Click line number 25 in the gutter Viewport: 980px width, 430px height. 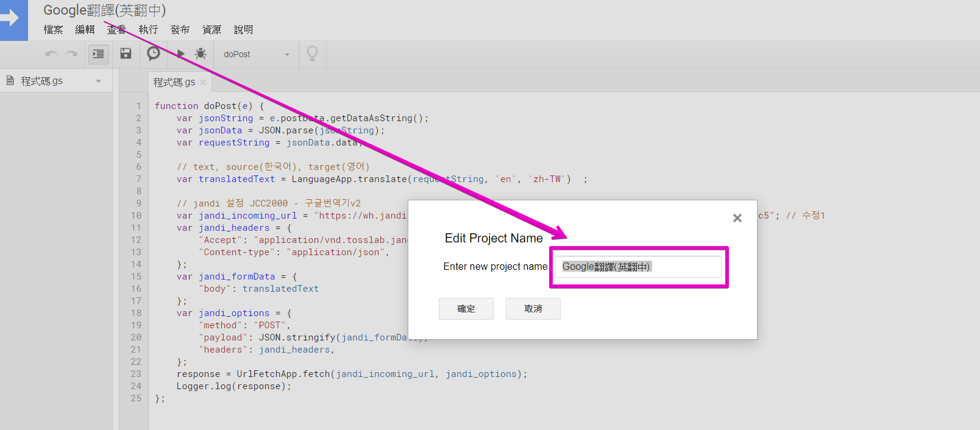click(136, 398)
